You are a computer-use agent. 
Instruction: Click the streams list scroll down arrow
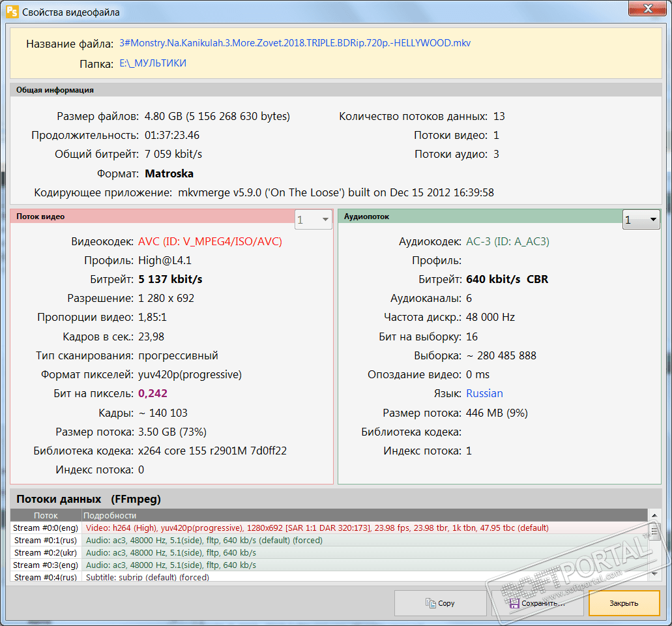[654, 573]
